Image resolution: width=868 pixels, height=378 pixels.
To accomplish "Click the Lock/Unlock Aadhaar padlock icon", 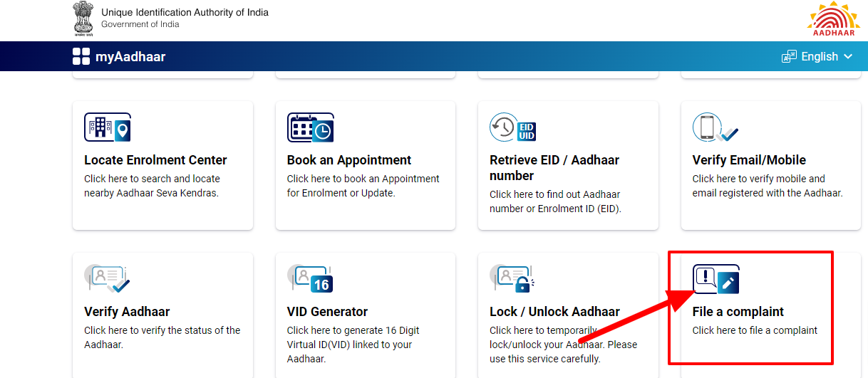I will point(512,279).
